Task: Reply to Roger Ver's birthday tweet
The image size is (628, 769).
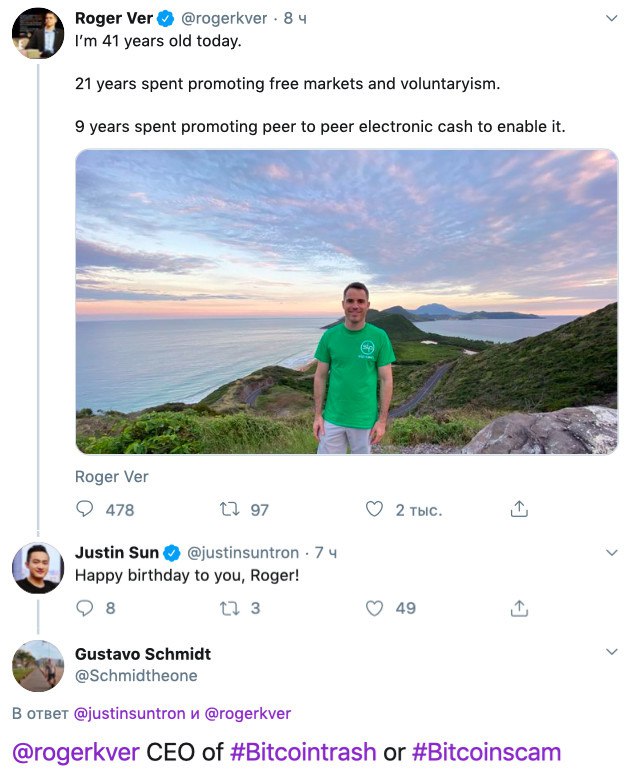Action: tap(84, 509)
